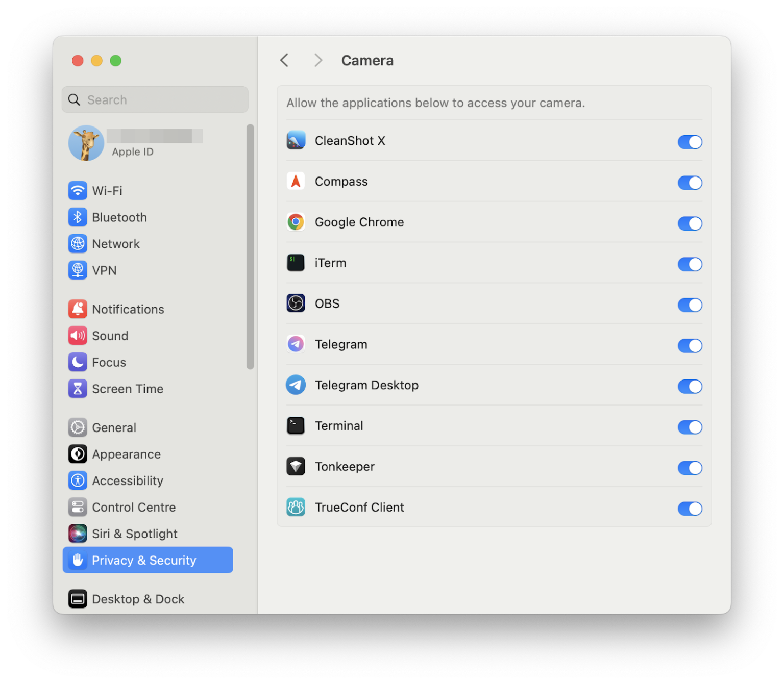784x684 pixels.
Task: Click inside the Search field
Action: point(155,99)
